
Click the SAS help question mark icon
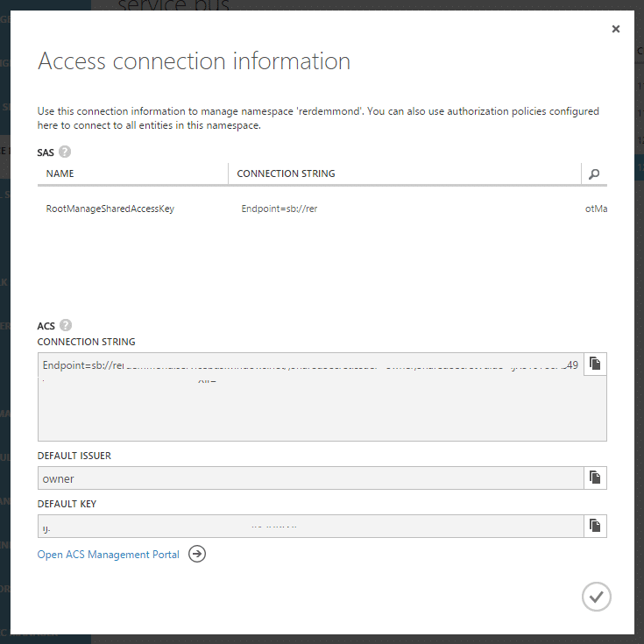click(65, 152)
